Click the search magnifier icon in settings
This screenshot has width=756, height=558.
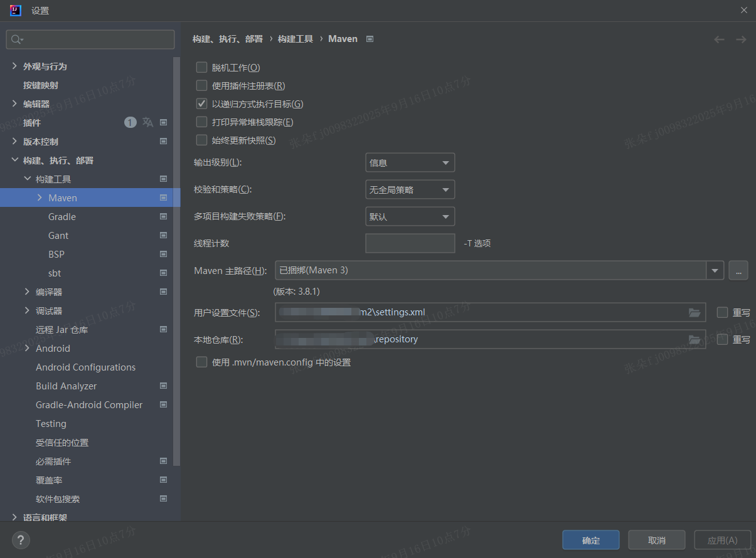point(17,39)
